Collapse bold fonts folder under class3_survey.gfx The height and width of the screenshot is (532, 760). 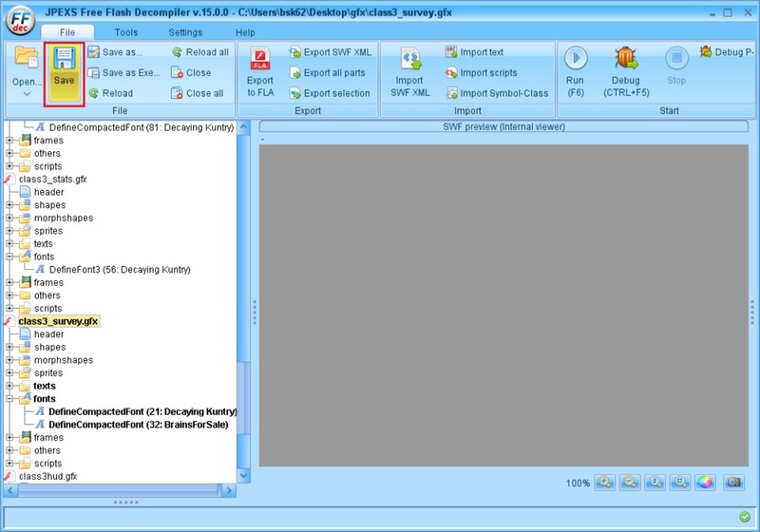pos(9,399)
